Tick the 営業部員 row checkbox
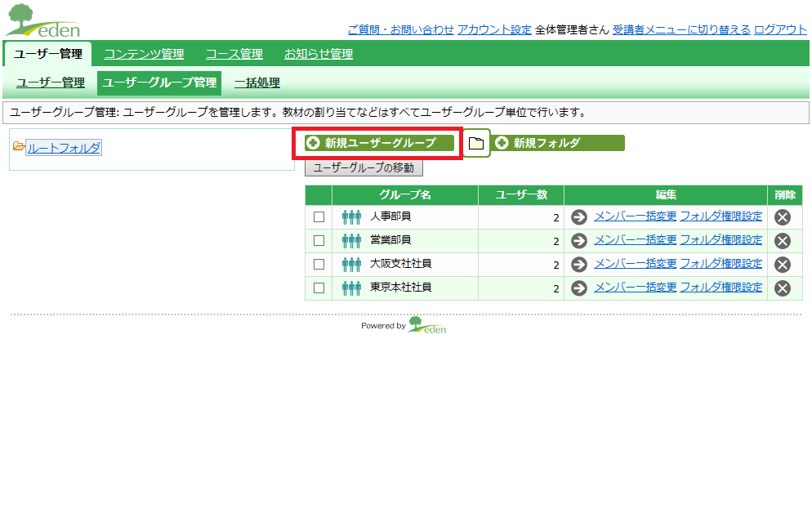 319,241
